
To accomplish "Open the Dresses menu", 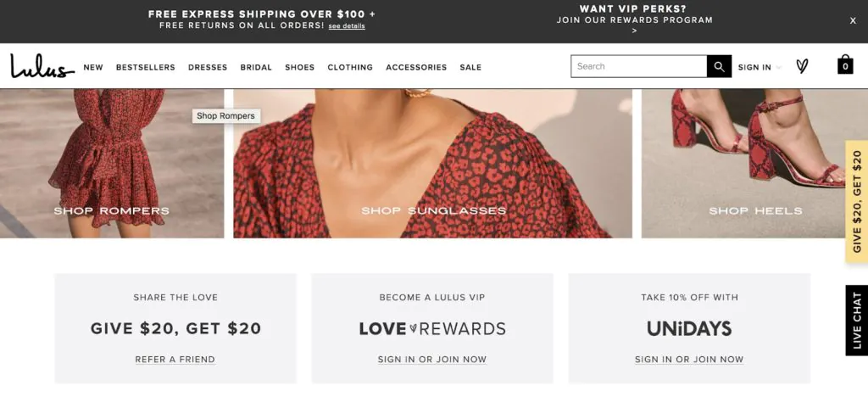I will (208, 67).
